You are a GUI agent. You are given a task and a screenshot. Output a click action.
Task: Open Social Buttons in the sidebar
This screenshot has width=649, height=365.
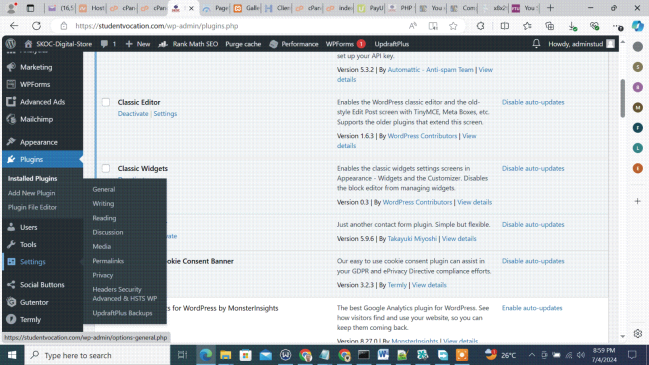(x=42, y=285)
